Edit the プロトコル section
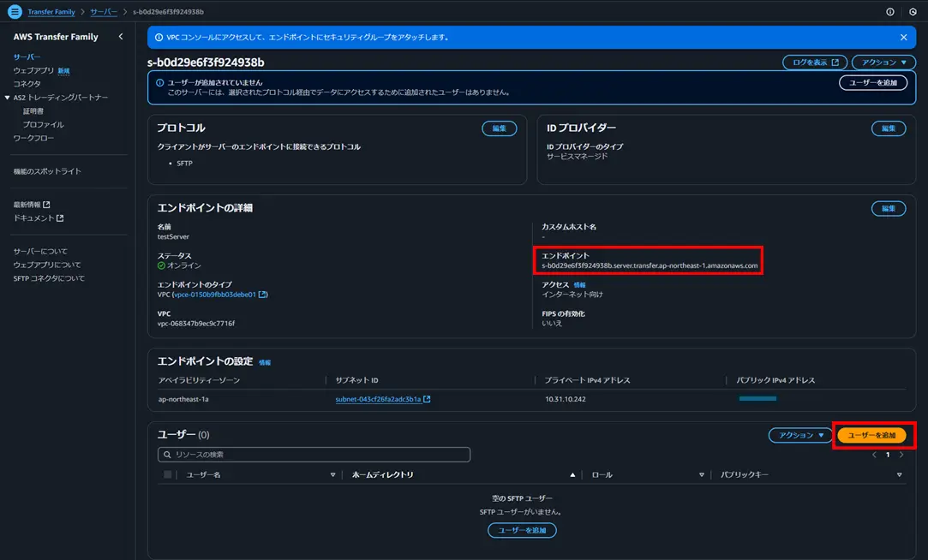 tap(499, 128)
